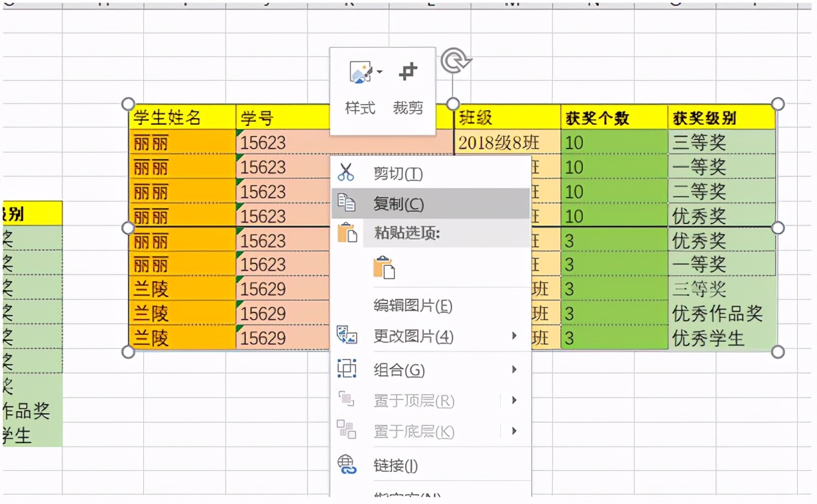
Task: Click the 获奖个数 header cell
Action: [x=614, y=117]
